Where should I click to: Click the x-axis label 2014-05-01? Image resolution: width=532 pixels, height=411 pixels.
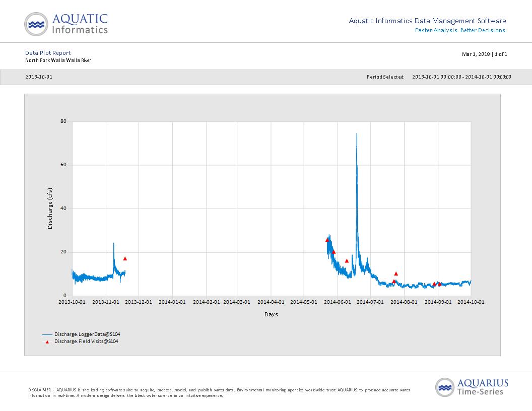coord(304,302)
